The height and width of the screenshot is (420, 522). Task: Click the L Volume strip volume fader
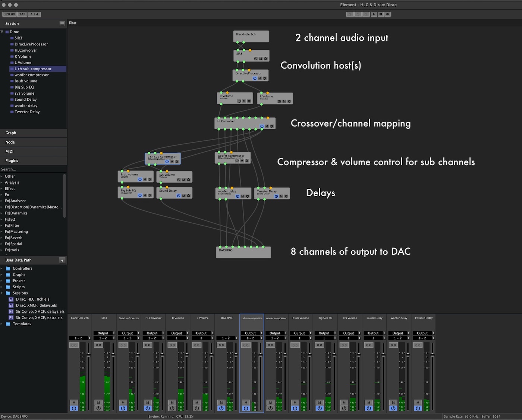[x=211, y=355]
